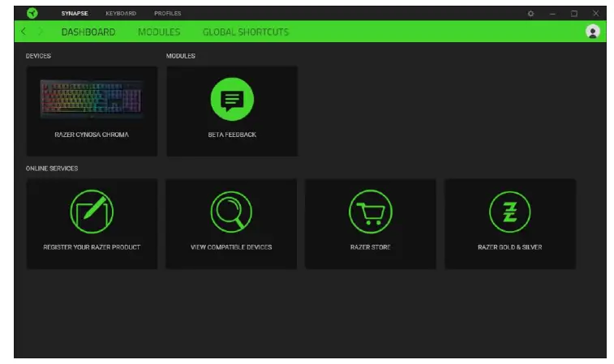Click Register Your Razer Product text
Screen dimensions: 614x364
92,247
